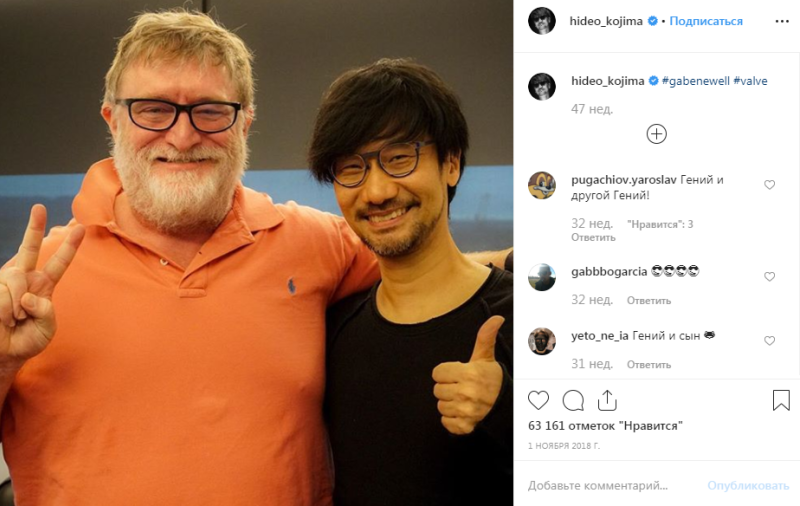
Task: Save post with bookmark icon
Action: pos(781,400)
